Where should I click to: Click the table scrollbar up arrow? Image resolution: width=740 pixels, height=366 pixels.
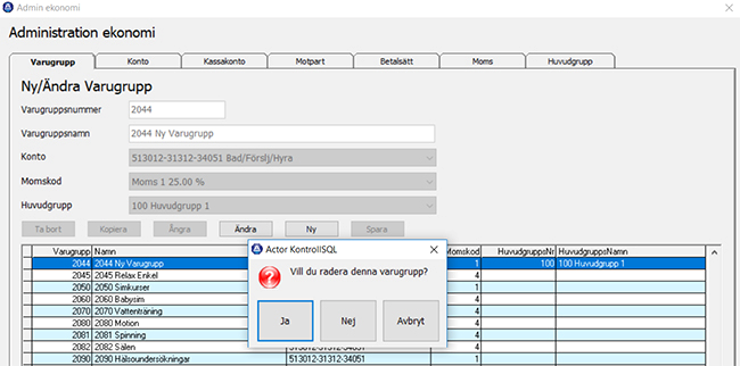pos(714,253)
